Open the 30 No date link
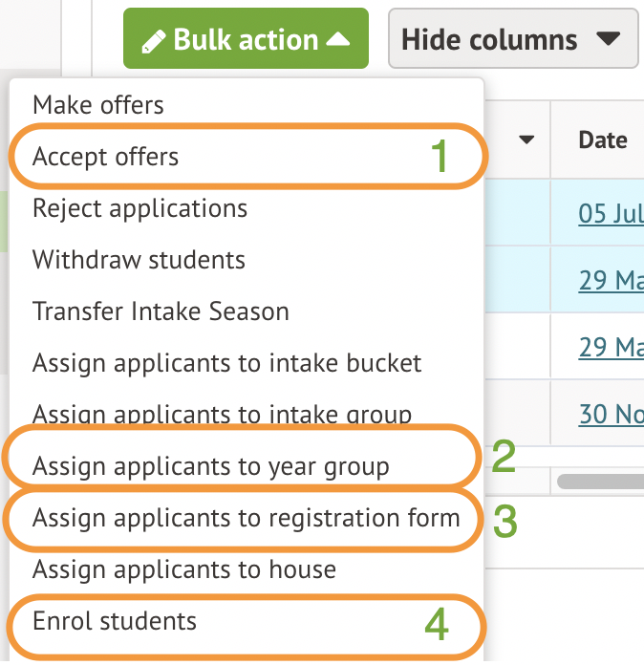Image resolution: width=644 pixels, height=665 pixels. (610, 414)
